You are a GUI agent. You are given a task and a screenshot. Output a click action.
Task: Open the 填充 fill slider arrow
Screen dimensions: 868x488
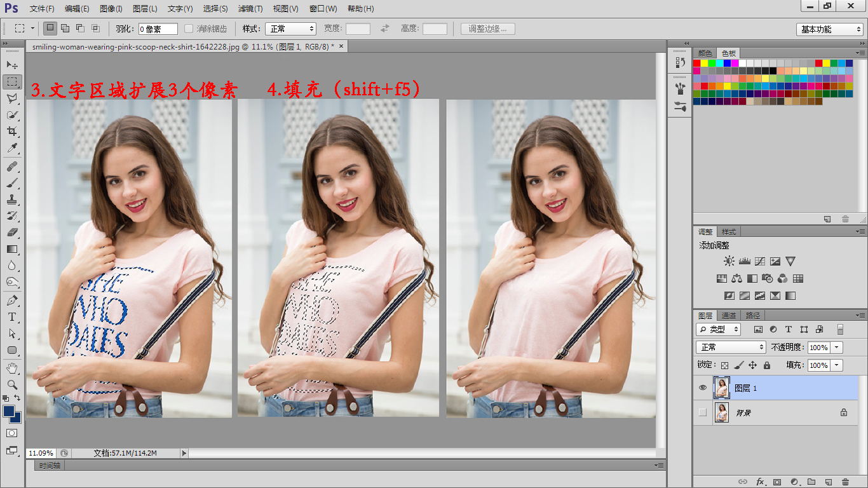coord(837,365)
